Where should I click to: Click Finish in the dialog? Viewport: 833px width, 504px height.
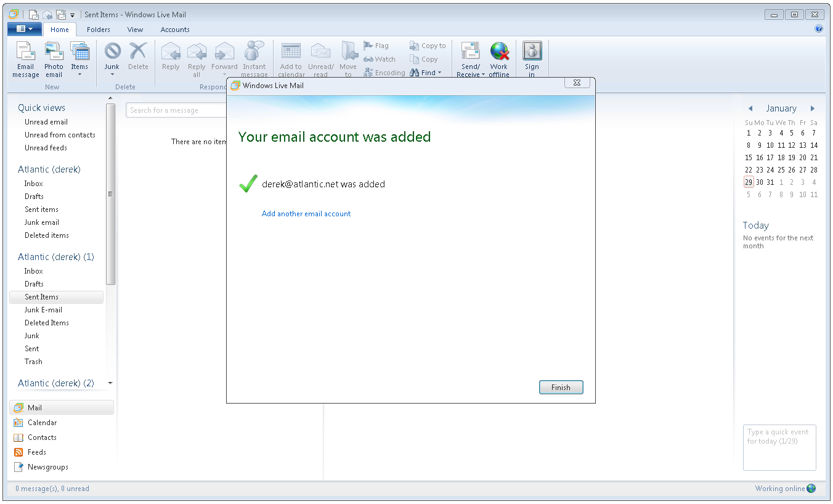point(561,388)
